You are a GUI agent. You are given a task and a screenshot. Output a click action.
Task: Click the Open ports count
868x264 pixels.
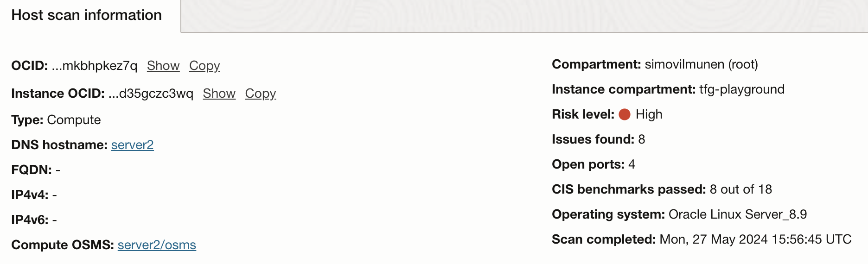click(632, 164)
